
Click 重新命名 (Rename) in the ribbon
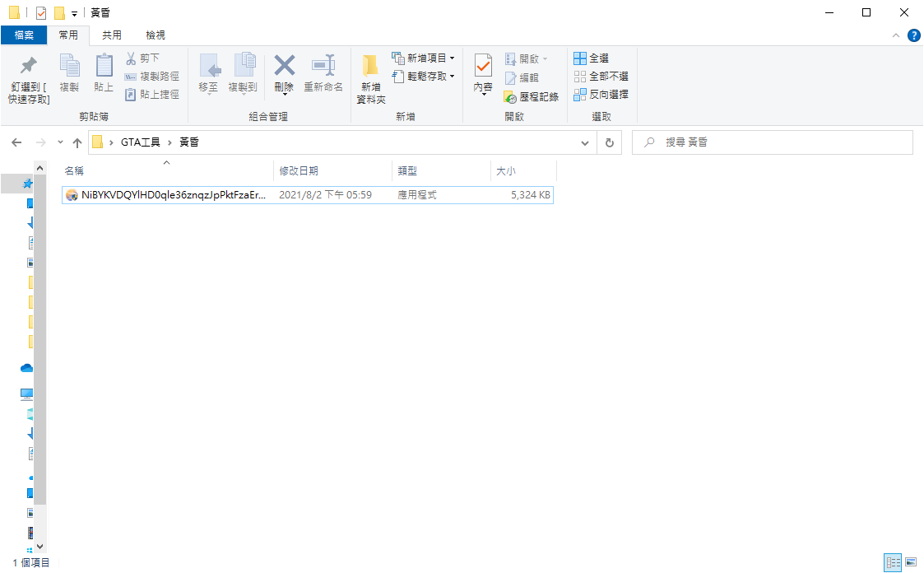coord(323,73)
